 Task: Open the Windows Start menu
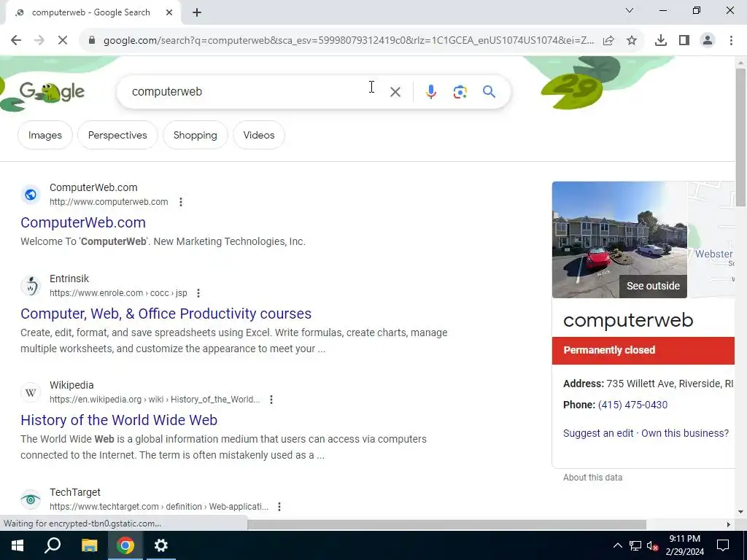pyautogui.click(x=18, y=545)
